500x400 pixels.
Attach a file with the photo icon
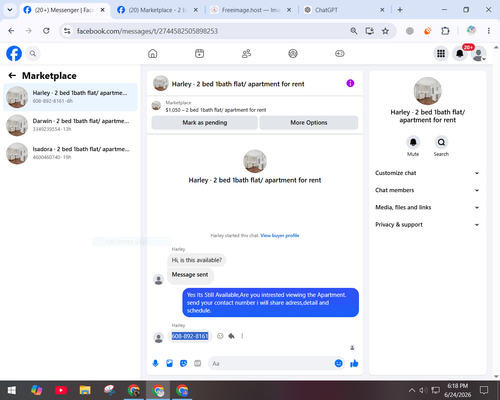tap(169, 363)
